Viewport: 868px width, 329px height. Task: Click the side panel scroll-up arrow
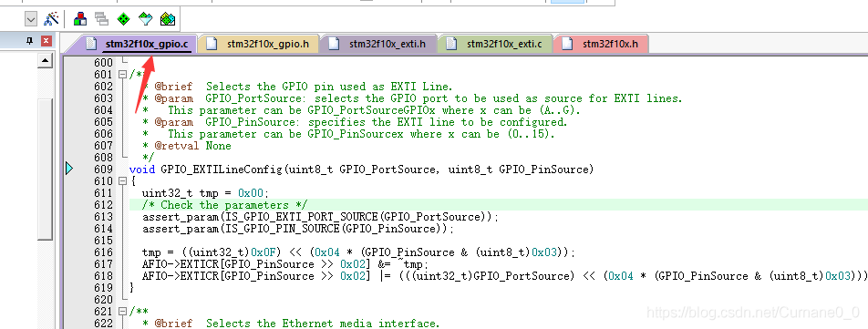click(46, 61)
